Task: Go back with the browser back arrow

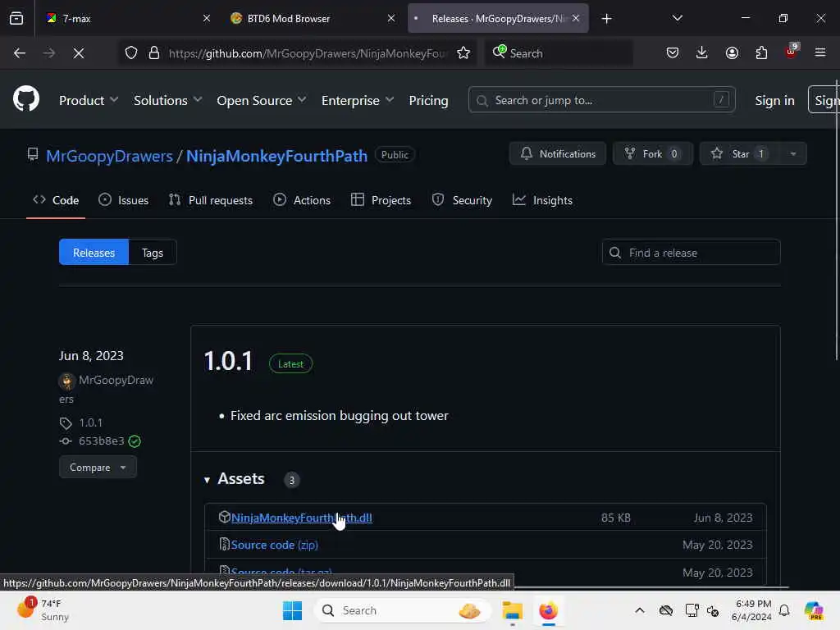Action: 20,53
